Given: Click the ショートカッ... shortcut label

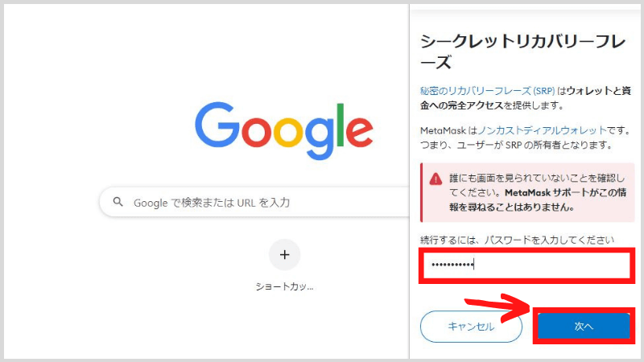Looking at the screenshot, I should pos(285,286).
